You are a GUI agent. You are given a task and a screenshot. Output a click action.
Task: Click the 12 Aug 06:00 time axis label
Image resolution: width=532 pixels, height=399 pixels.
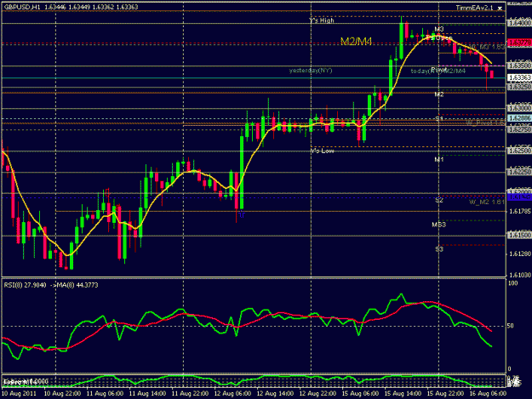(x=232, y=394)
